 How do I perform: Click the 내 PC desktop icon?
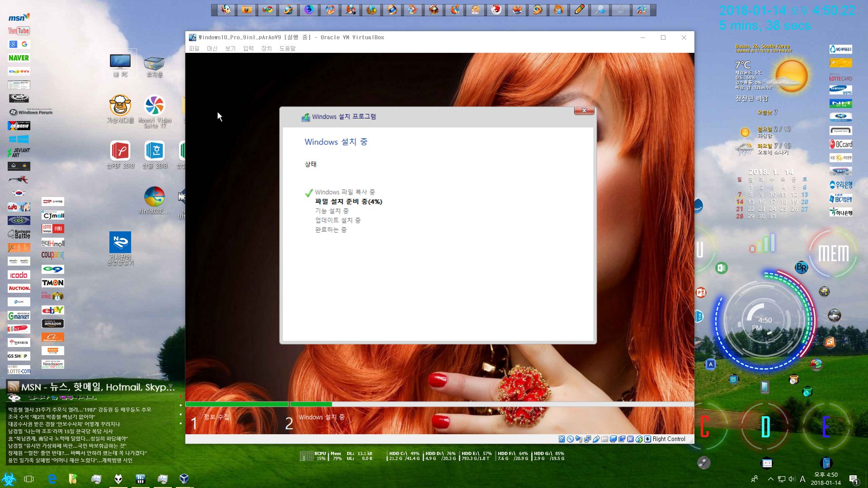click(120, 65)
